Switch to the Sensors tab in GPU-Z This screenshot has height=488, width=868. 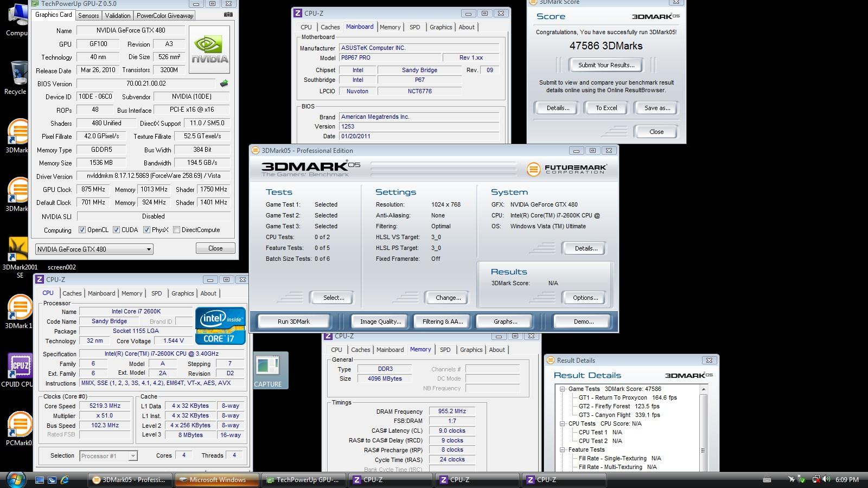(88, 16)
